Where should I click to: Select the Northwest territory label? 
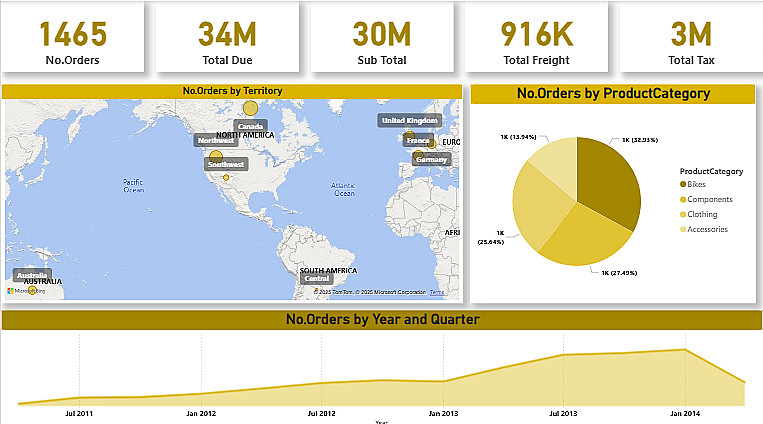click(216, 140)
